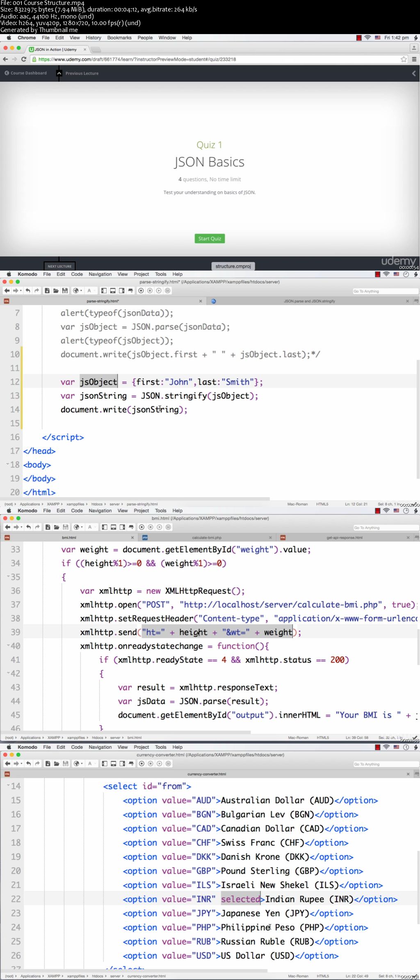Open HTML5 language selector in parse-stringify status bar

(x=322, y=504)
